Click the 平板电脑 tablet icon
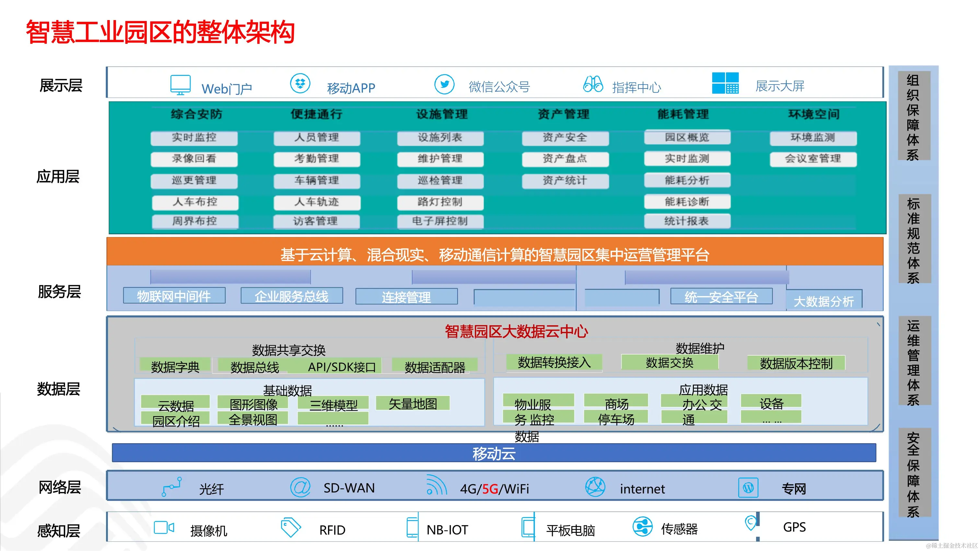 528,527
